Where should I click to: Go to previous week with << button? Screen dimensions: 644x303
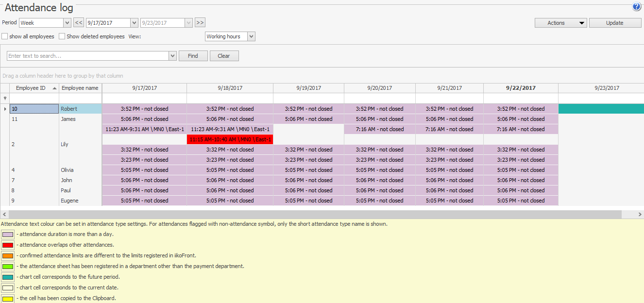click(x=79, y=22)
